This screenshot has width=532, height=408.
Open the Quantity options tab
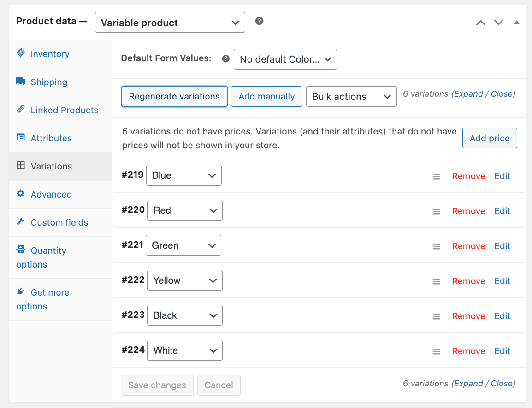coord(61,257)
